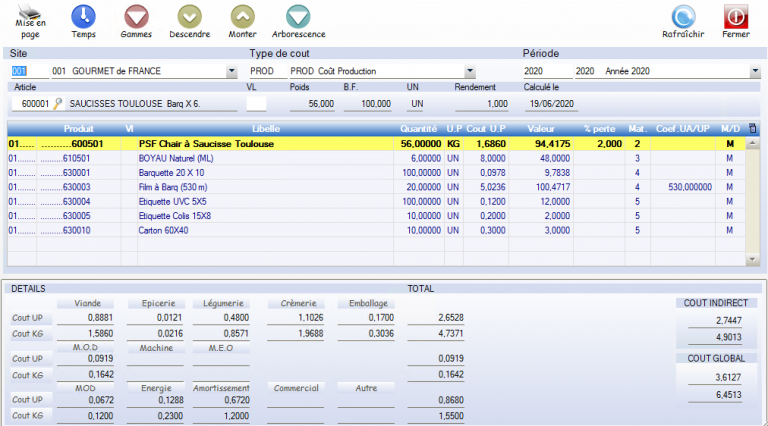Click the Libelle column header
768x426 pixels.
coord(266,128)
